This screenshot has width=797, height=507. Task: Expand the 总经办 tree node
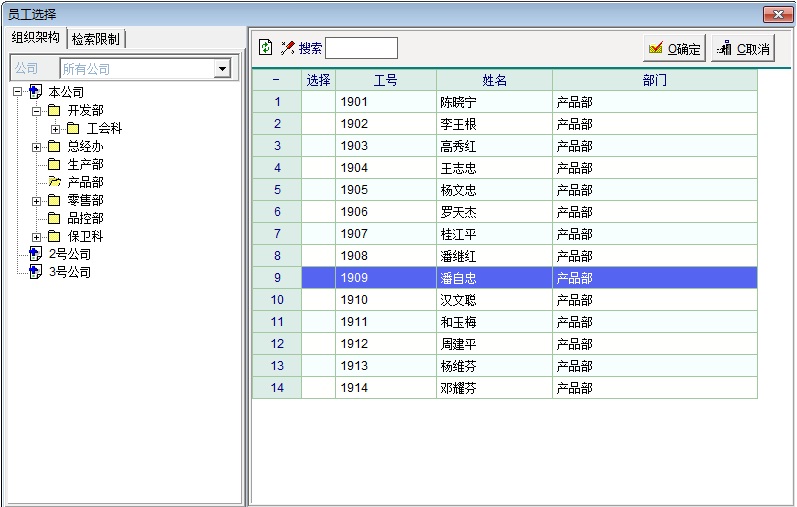click(37, 146)
